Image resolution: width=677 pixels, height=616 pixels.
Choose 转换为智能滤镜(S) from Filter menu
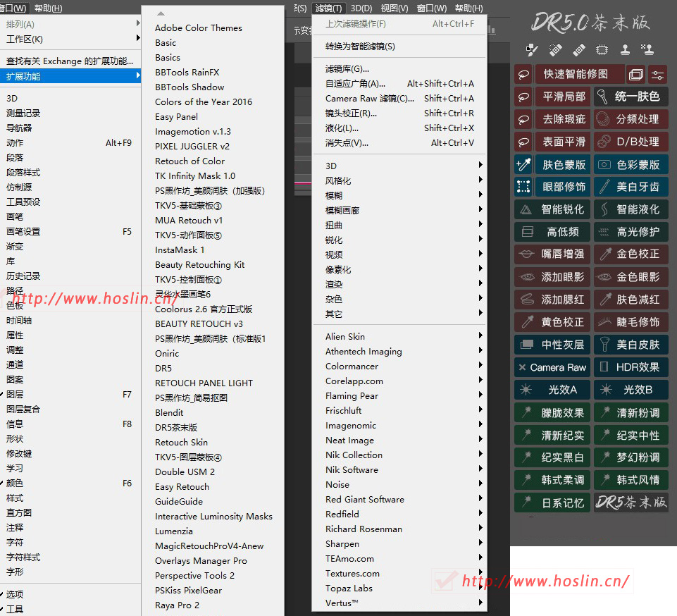click(x=399, y=47)
